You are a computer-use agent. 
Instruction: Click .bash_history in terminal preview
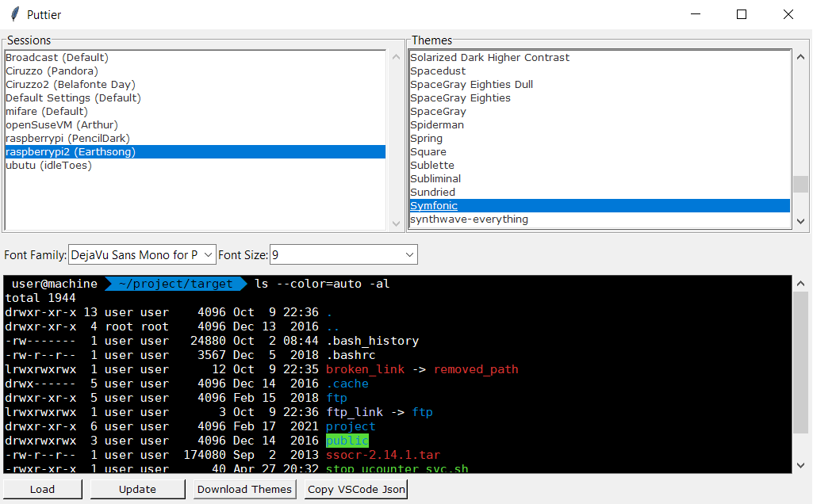pyautogui.click(x=372, y=341)
